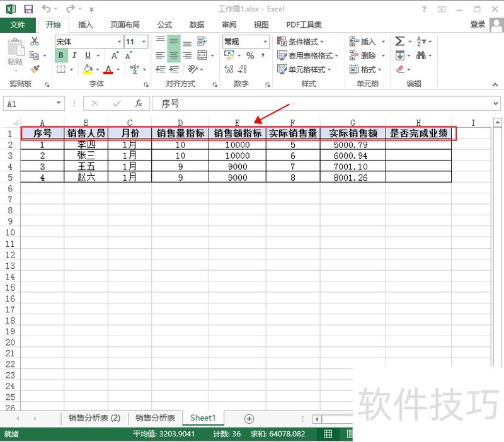Image resolution: width=504 pixels, height=442 pixels.
Task: Click the Fill down arrow icon
Action: [x=399, y=55]
